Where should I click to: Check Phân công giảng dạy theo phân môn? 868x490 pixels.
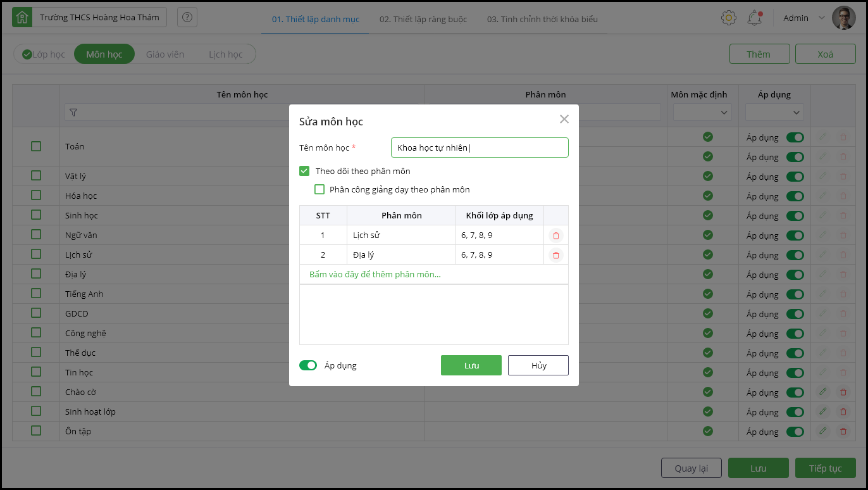pos(319,189)
